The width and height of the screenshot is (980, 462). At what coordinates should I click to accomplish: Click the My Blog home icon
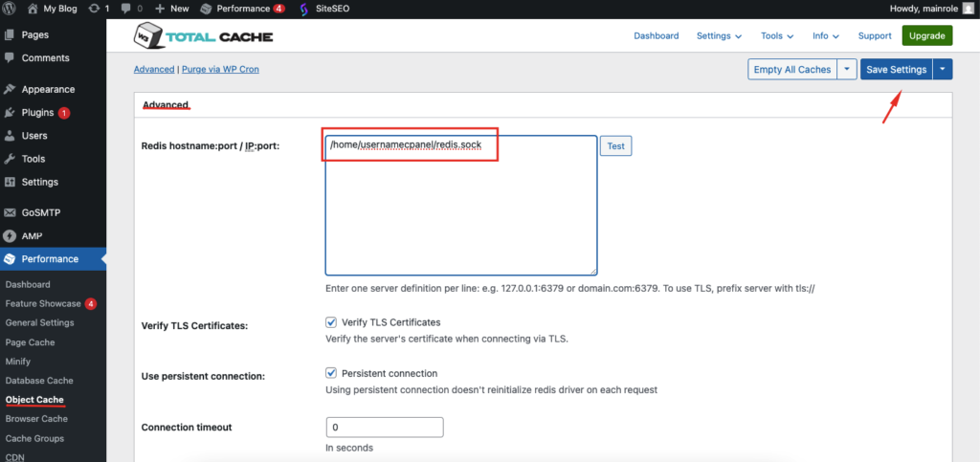click(33, 9)
